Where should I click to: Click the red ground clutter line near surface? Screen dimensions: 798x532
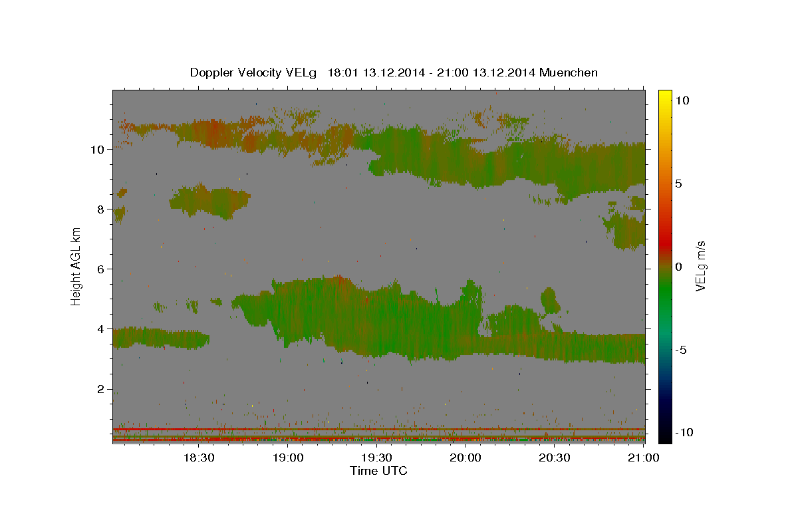(x=378, y=429)
